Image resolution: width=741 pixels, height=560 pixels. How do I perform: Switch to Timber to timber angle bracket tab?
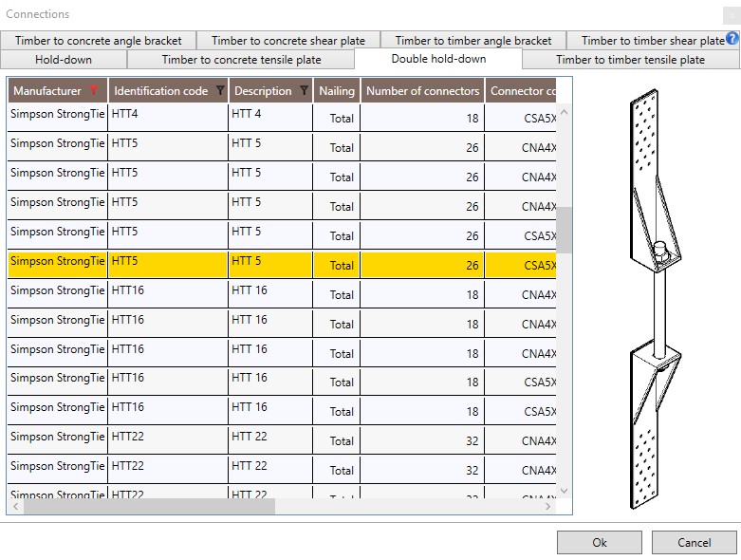click(473, 41)
